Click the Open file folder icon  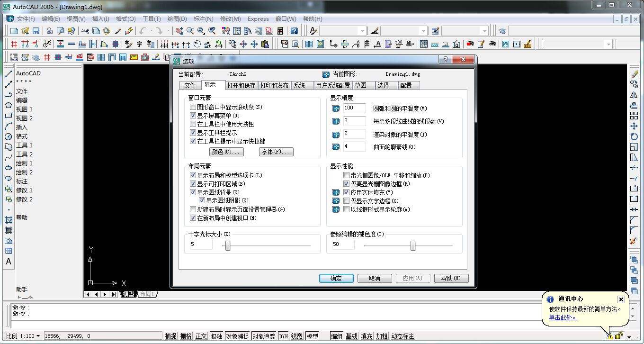pos(25,31)
